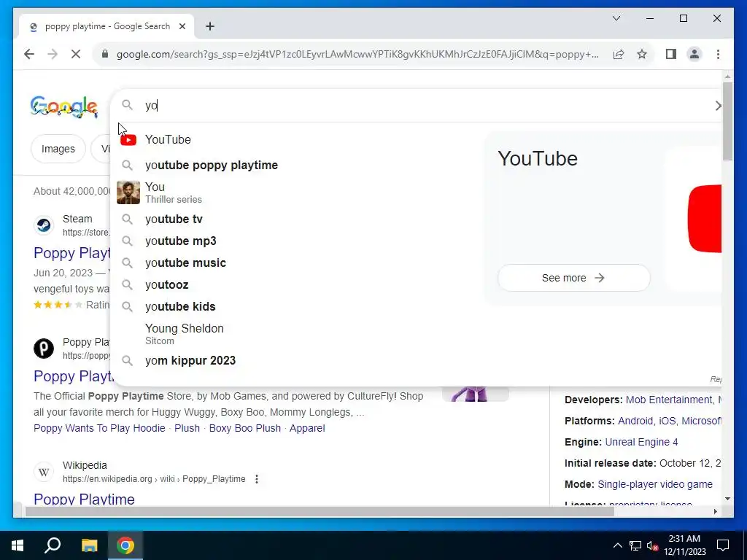Open the Wikipedia 'Poppy Playtime' result title
Viewport: 747px width, 560px height.
(x=85, y=499)
